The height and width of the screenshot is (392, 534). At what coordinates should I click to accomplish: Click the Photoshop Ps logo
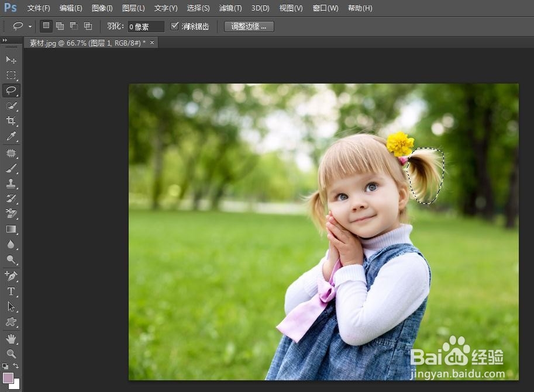[x=10, y=8]
